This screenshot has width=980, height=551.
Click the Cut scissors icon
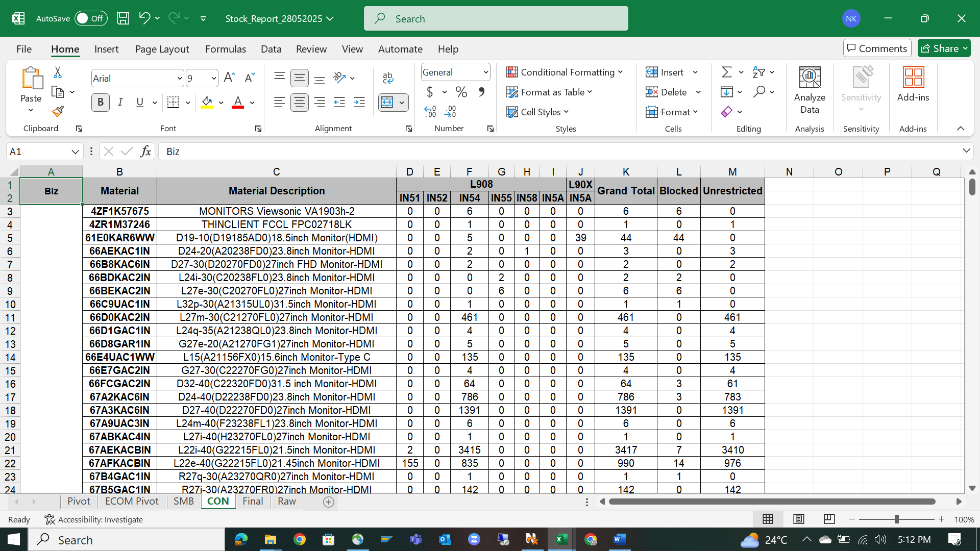coord(58,72)
